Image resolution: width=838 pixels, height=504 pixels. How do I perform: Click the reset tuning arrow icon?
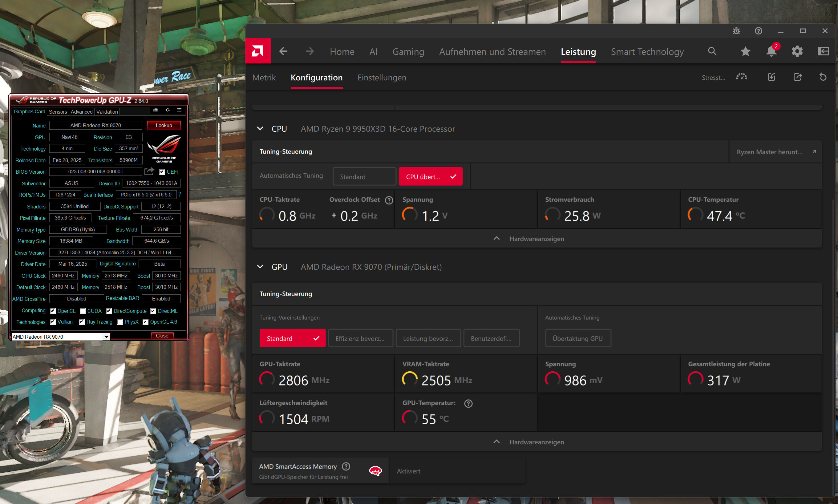pos(823,77)
